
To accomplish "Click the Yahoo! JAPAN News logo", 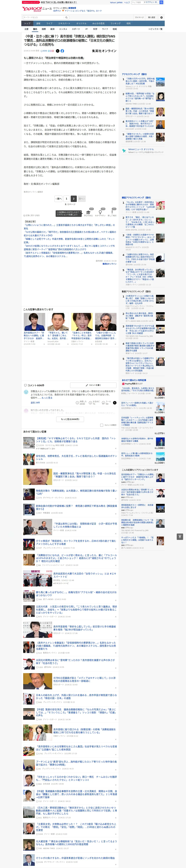I will tap(37, 9).
